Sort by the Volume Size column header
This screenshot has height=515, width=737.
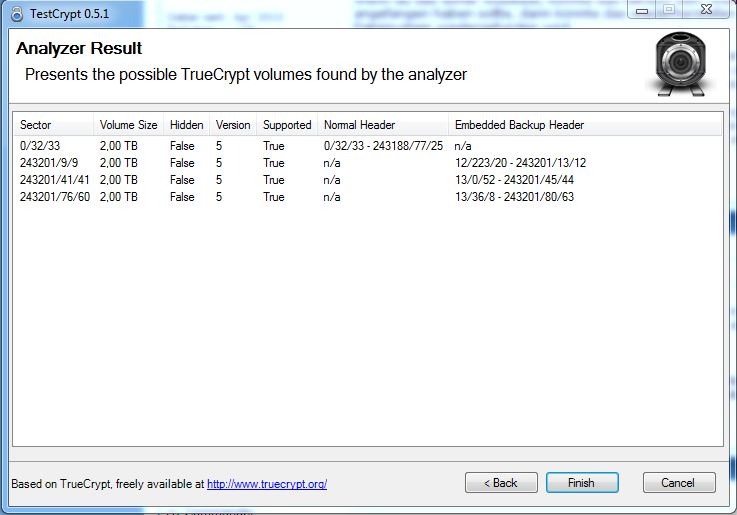tap(128, 125)
